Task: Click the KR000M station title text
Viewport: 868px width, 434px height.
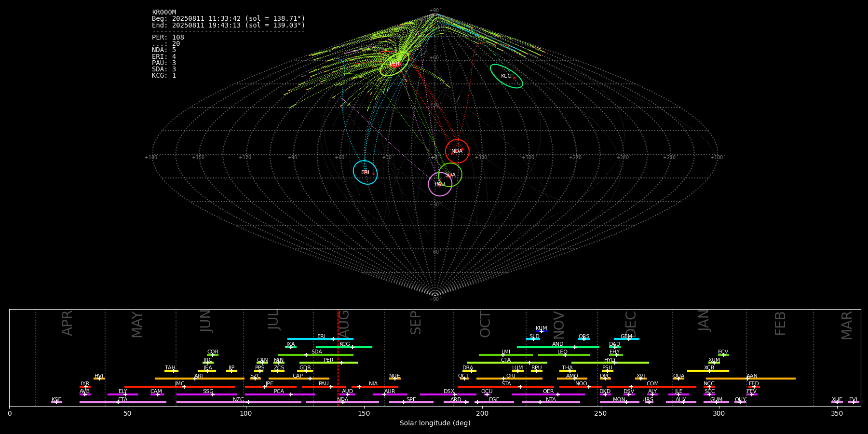Action: coord(164,12)
